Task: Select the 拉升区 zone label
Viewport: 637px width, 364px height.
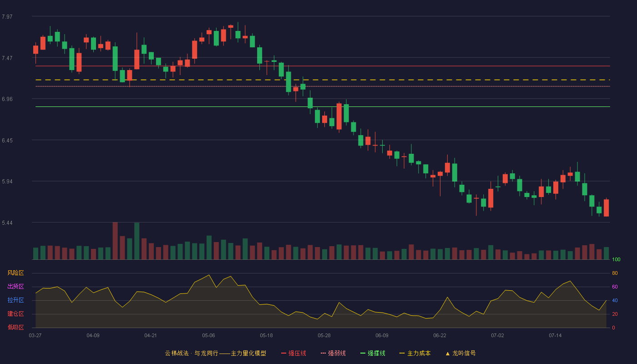Action: (15, 300)
